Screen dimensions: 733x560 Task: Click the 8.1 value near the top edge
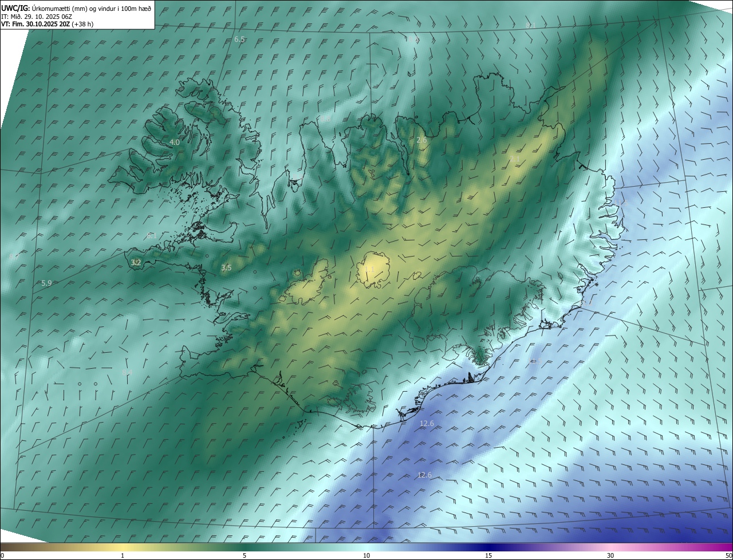(530, 26)
